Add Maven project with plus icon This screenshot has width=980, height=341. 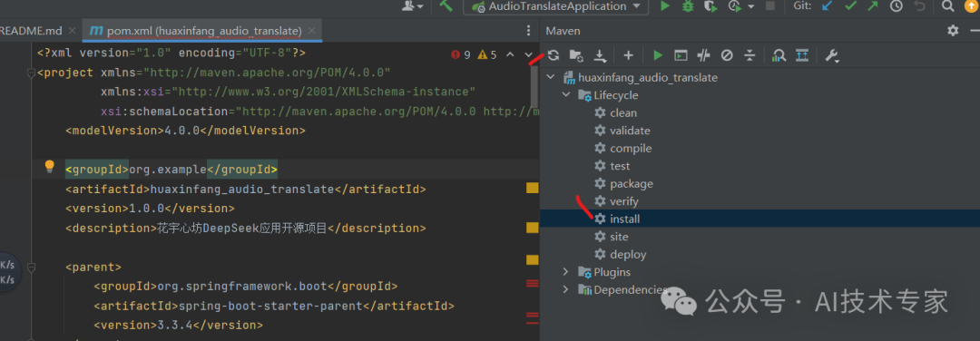click(628, 55)
